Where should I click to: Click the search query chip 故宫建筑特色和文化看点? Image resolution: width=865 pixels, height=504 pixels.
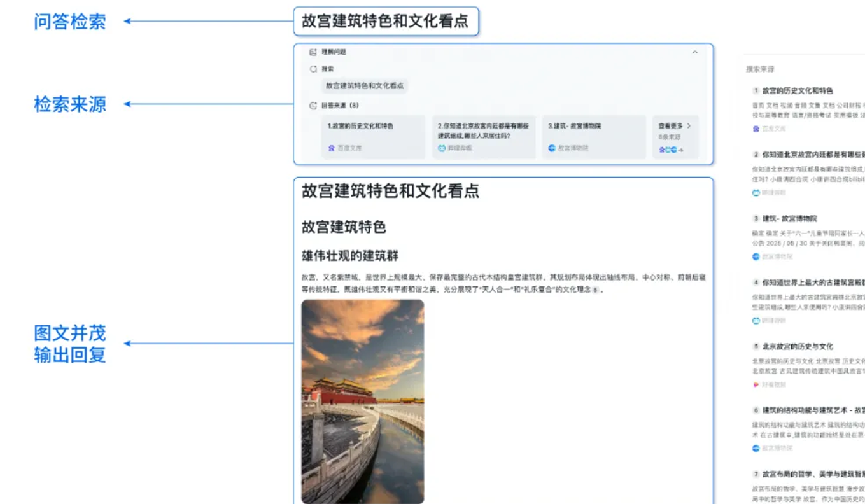coord(364,86)
